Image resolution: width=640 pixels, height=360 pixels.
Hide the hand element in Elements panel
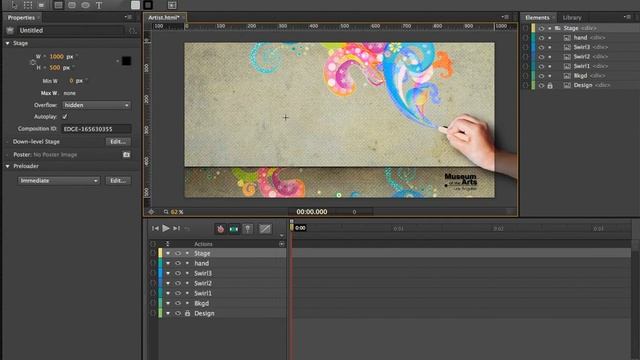(x=541, y=38)
